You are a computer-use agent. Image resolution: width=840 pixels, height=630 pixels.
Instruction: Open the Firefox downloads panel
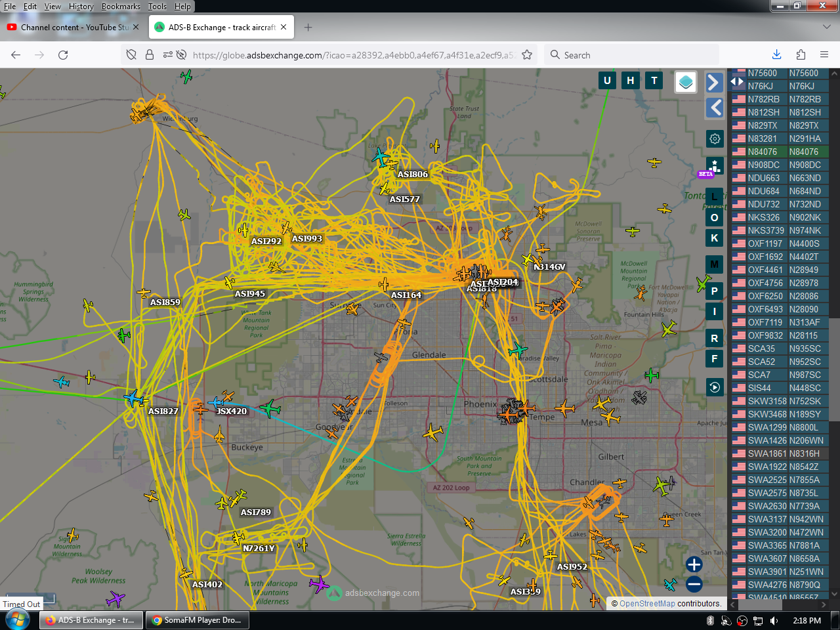[x=777, y=55]
